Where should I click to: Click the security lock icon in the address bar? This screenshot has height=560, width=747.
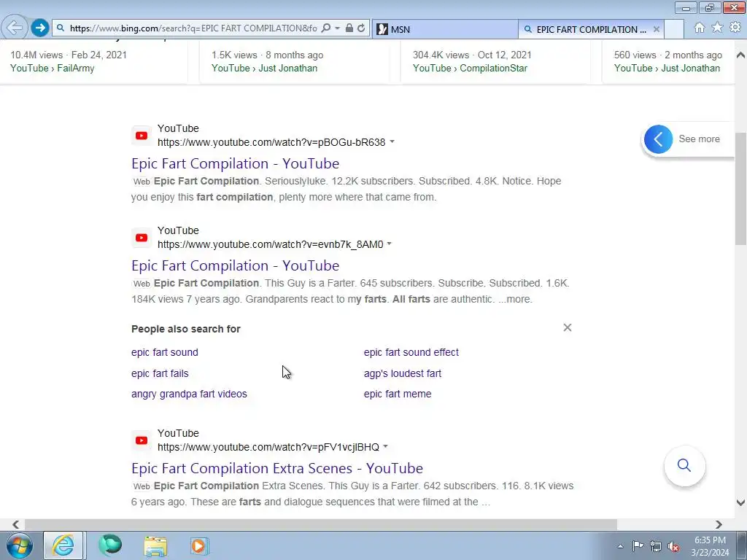349,28
